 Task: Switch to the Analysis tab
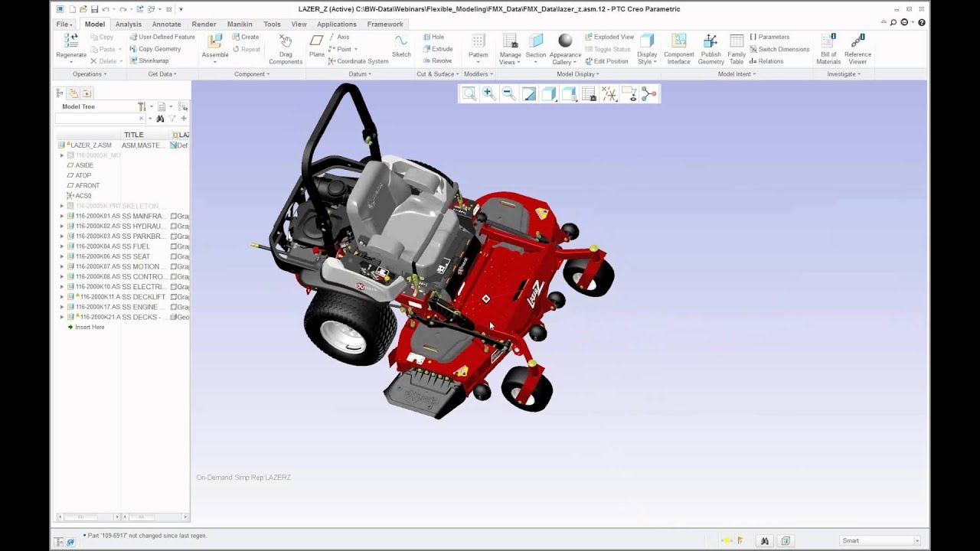(x=129, y=24)
